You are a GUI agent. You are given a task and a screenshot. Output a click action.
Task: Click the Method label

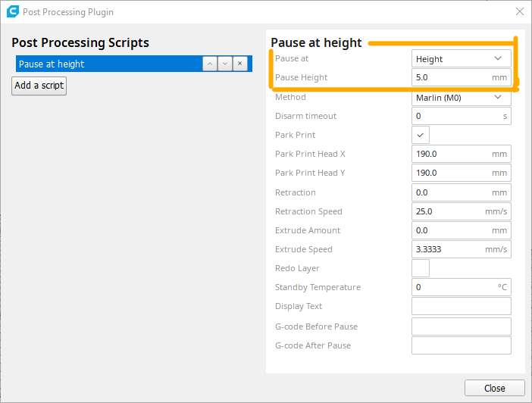[290, 98]
